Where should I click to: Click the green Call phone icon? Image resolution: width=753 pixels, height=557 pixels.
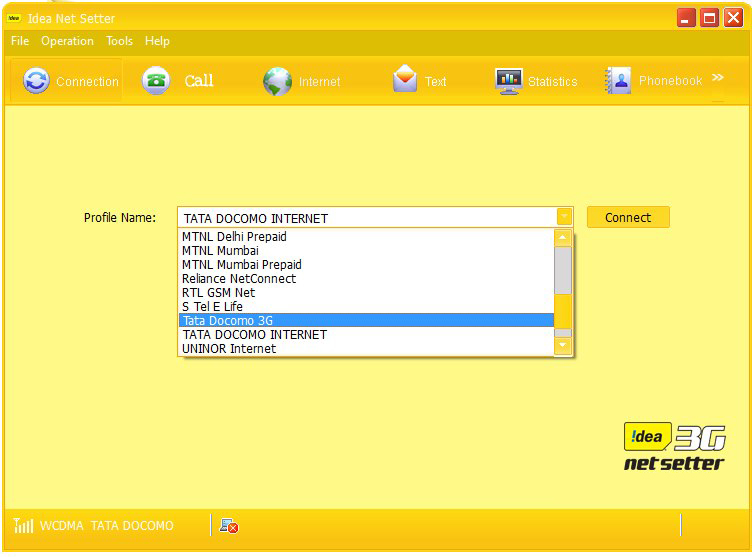point(156,81)
